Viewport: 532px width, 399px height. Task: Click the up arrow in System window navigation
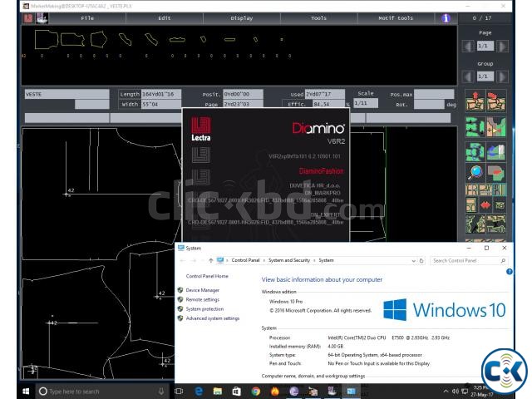[x=210, y=260]
